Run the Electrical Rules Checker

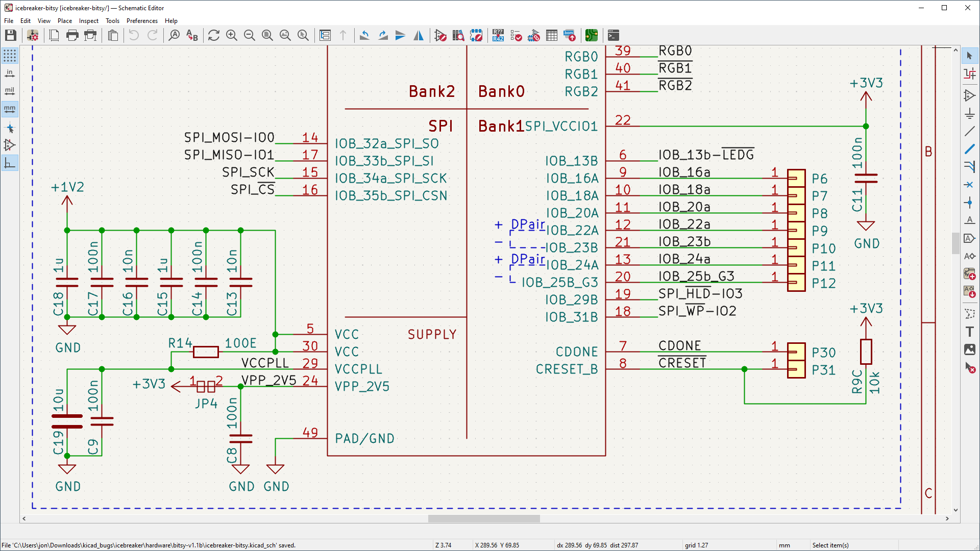pyautogui.click(x=516, y=35)
